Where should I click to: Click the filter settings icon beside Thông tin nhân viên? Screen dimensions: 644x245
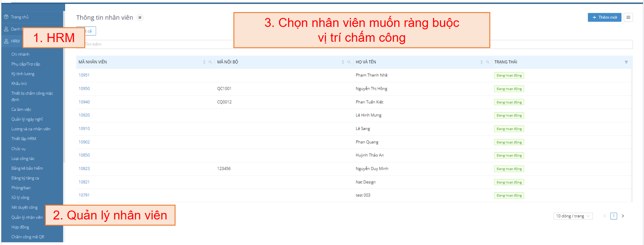click(x=140, y=18)
